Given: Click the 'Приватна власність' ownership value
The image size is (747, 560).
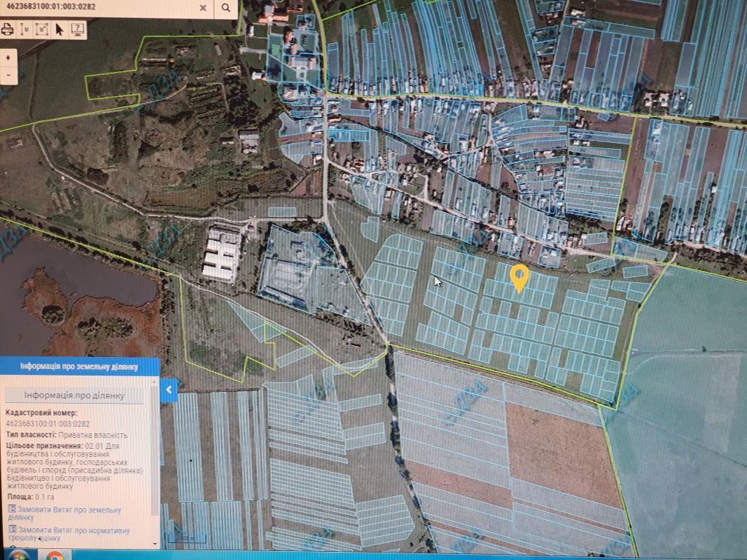Looking at the screenshot, I should point(93,435).
